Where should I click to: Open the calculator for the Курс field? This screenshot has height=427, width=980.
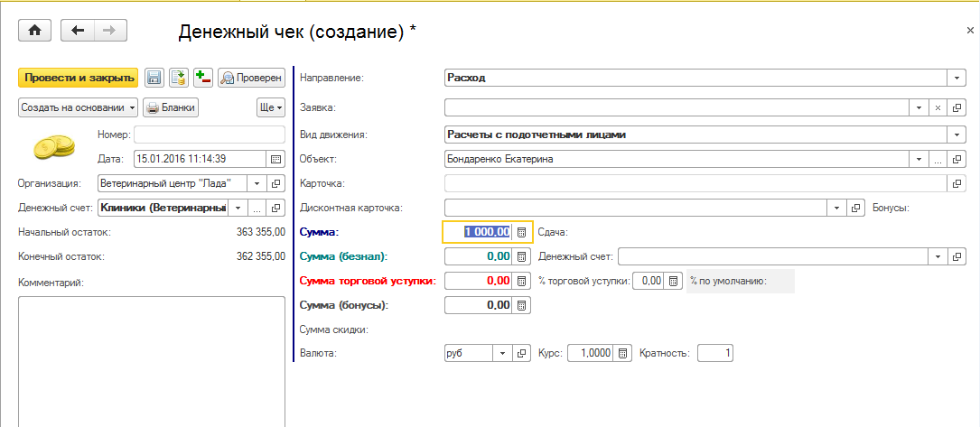point(622,354)
